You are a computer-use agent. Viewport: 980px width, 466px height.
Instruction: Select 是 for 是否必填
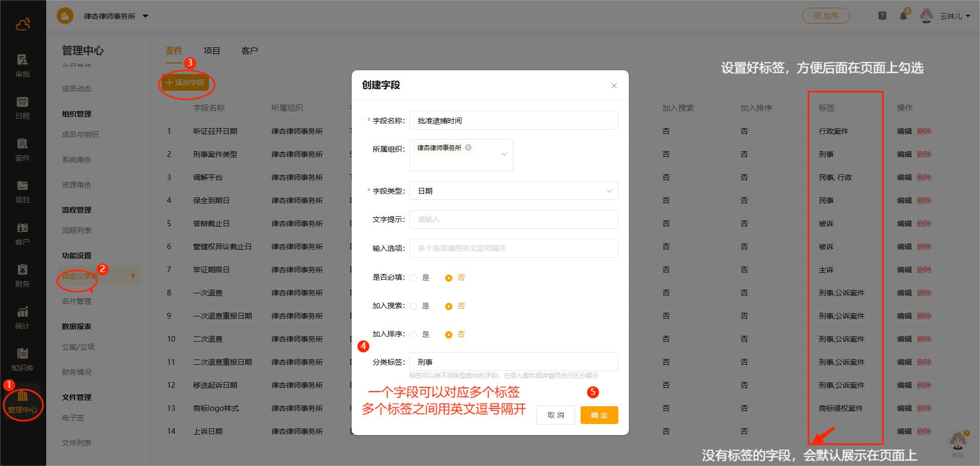pyautogui.click(x=414, y=278)
